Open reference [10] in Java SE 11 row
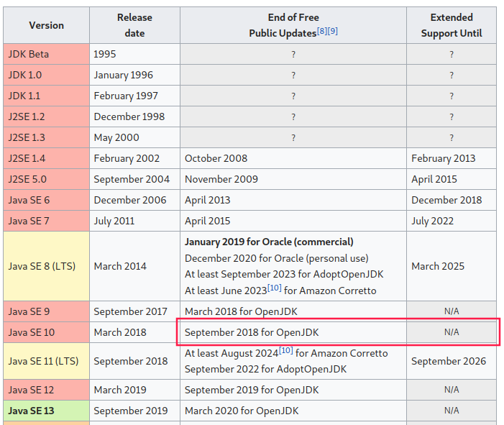The width and height of the screenshot is (504, 425). 286,350
